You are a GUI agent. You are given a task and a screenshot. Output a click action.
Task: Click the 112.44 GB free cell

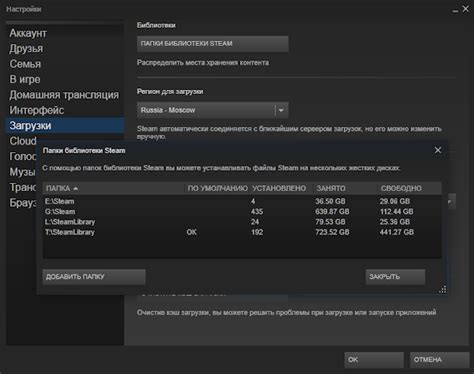point(397,212)
